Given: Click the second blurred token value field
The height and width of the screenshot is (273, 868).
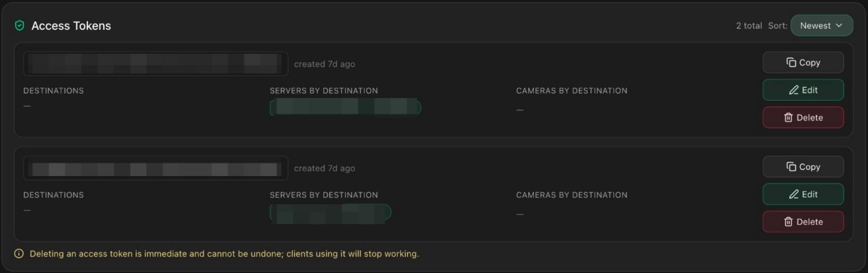Looking at the screenshot, I should coord(155,168).
